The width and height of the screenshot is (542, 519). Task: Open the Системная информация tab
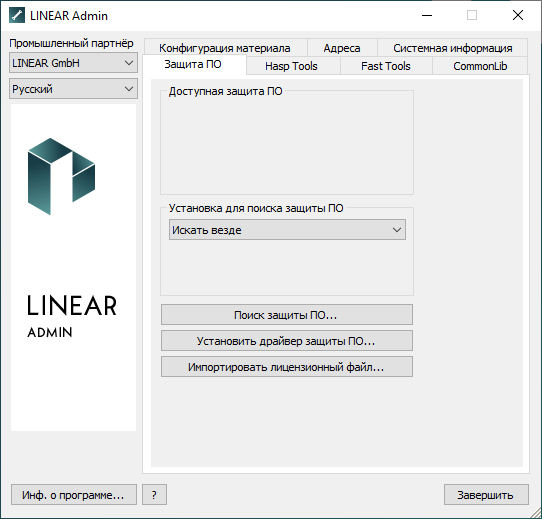(452, 48)
